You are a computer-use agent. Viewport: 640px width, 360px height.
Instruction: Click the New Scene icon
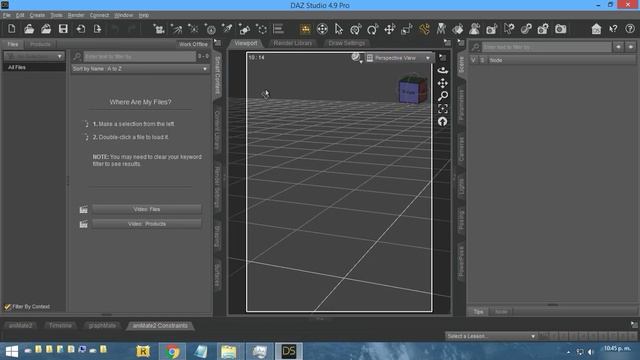point(11,29)
